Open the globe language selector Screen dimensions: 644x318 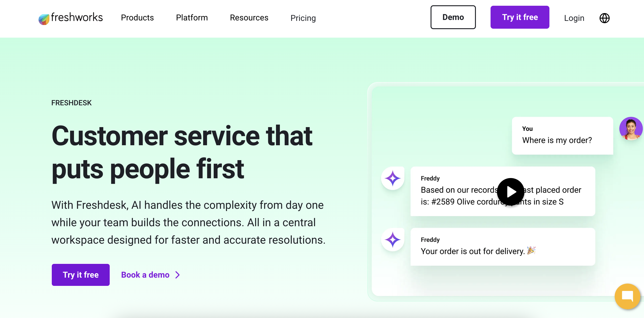pyautogui.click(x=604, y=18)
